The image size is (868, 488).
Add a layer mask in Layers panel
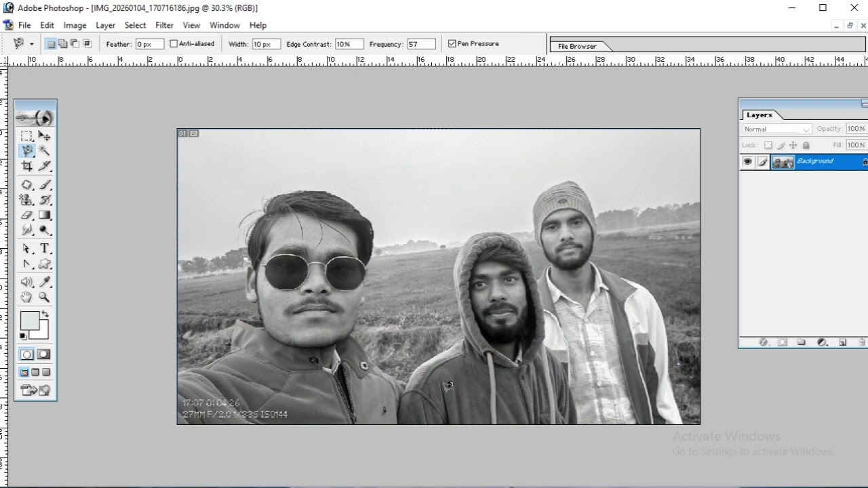[x=782, y=342]
